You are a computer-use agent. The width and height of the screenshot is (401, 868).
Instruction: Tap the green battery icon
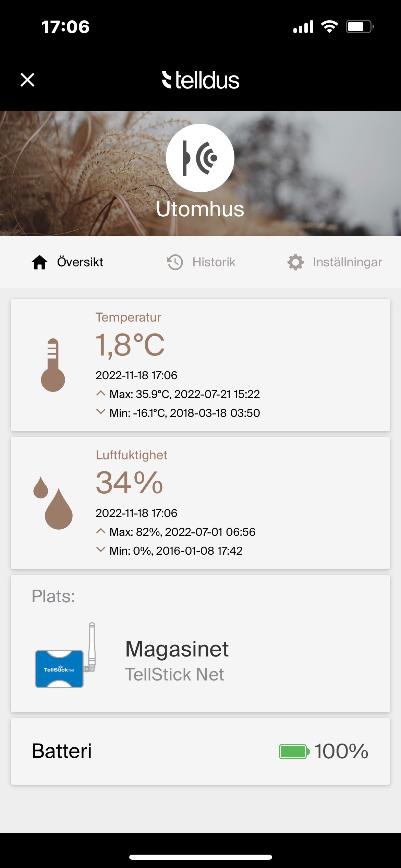pyautogui.click(x=294, y=751)
